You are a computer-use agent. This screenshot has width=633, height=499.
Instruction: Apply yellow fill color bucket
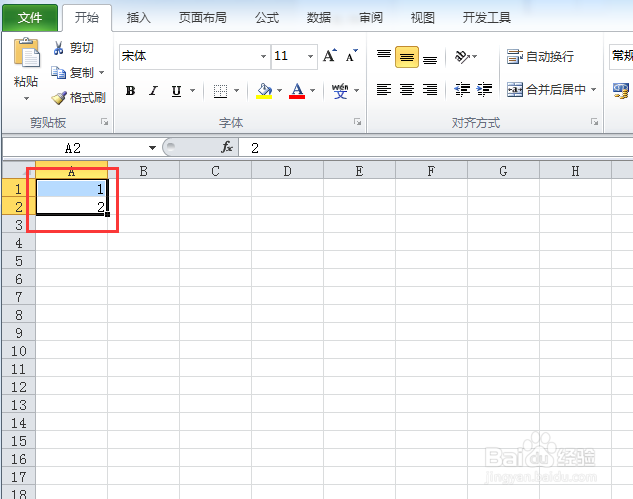264,91
